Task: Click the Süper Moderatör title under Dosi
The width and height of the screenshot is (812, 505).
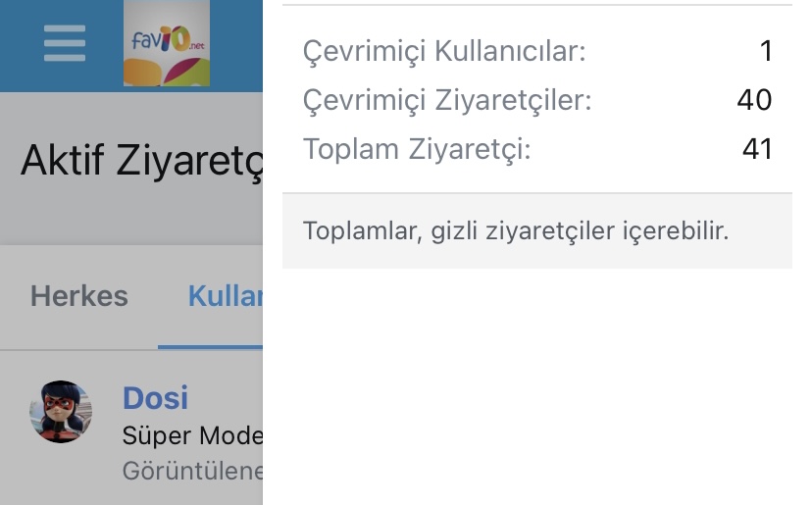Action: click(x=192, y=435)
